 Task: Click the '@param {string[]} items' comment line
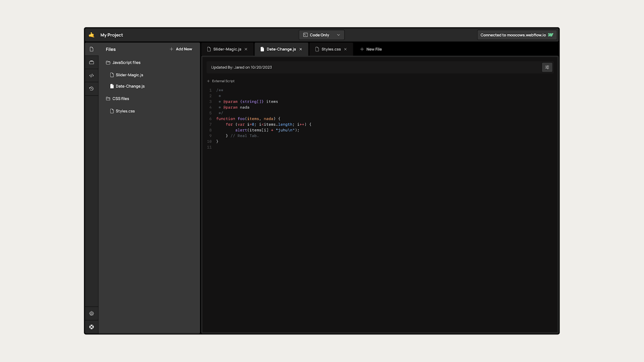248,101
